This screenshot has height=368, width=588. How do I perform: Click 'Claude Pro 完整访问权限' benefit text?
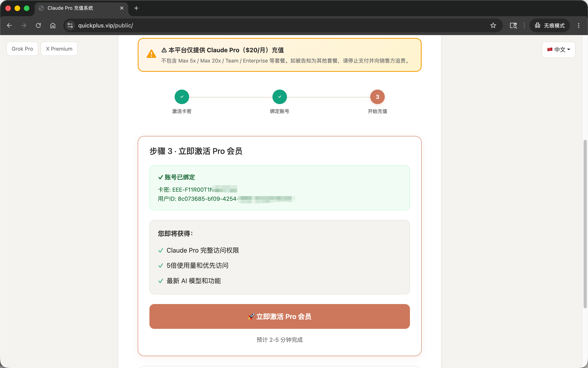pyautogui.click(x=203, y=250)
